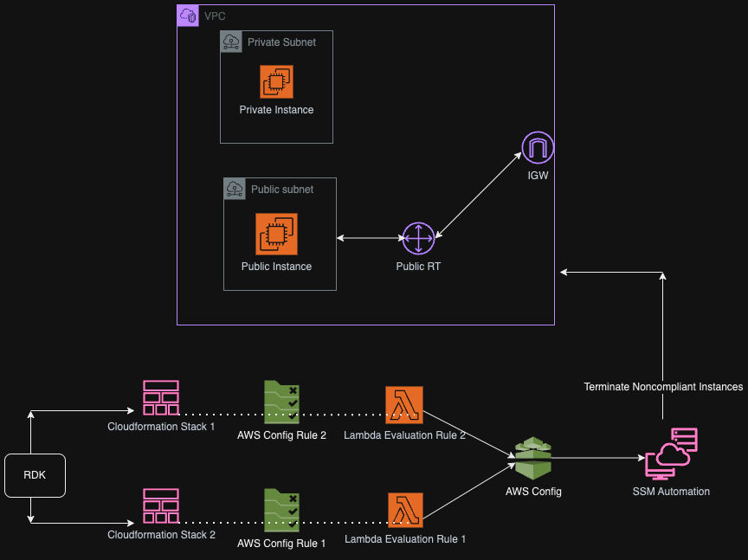748x560 pixels.
Task: Select the Private Subnet title text
Action: [x=281, y=42]
